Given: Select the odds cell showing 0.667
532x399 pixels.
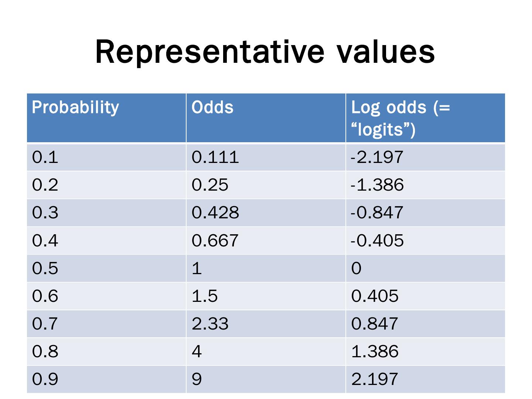Looking at the screenshot, I should (266, 241).
